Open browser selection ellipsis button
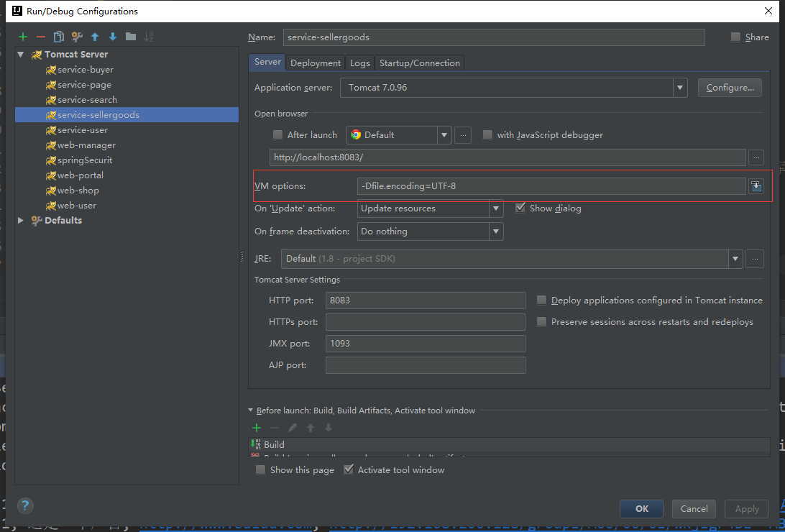The image size is (785, 532). pyautogui.click(x=463, y=135)
